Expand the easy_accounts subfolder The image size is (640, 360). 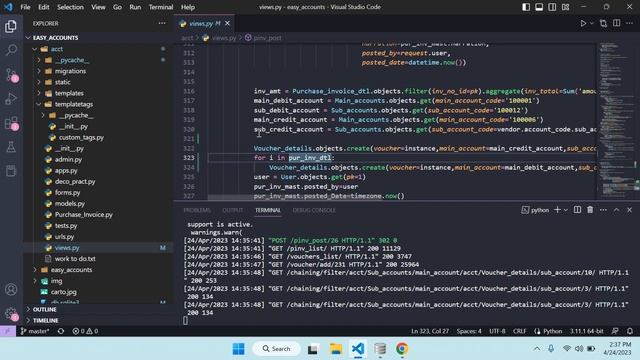pyautogui.click(x=98, y=269)
